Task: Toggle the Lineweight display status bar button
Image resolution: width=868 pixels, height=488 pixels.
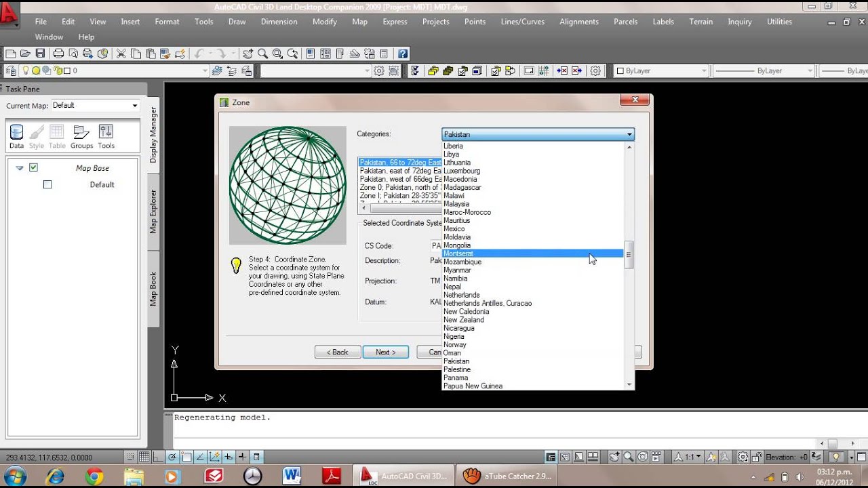Action: click(242, 457)
